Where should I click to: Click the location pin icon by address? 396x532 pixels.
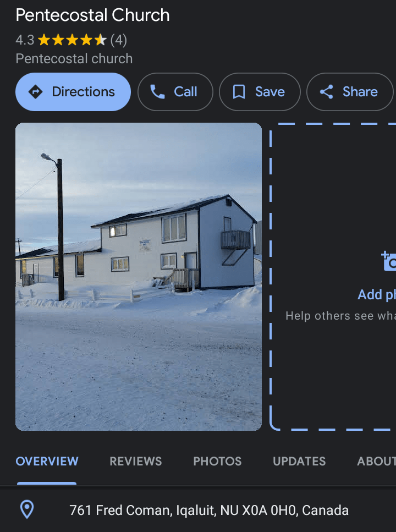tap(27, 509)
